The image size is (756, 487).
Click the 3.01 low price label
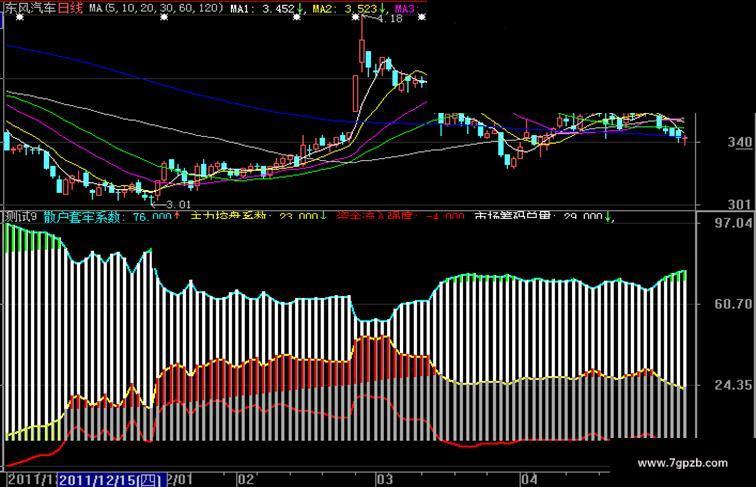[178, 204]
